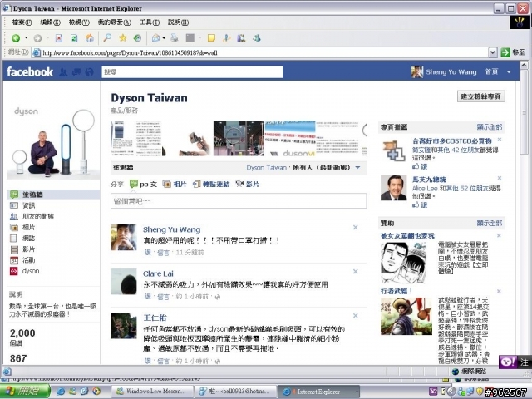
Task: Click 顯示全部 beside 專頁推薦
Action: pos(490,127)
